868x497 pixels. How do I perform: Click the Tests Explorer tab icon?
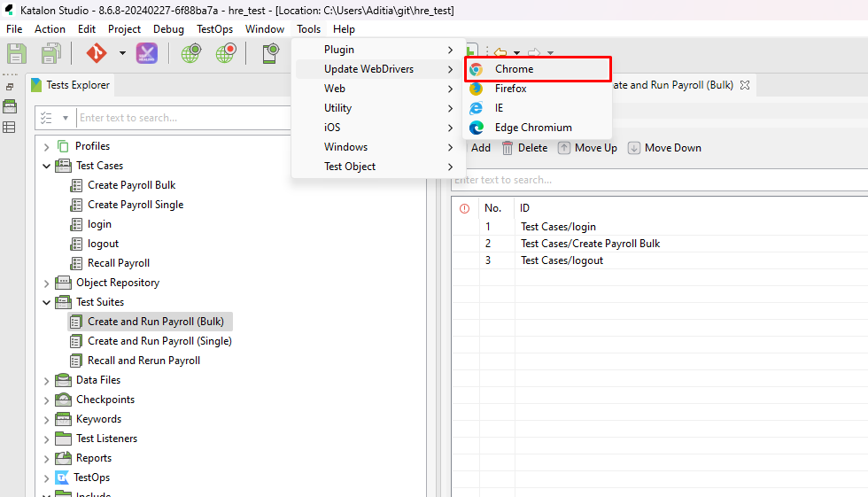coord(36,85)
